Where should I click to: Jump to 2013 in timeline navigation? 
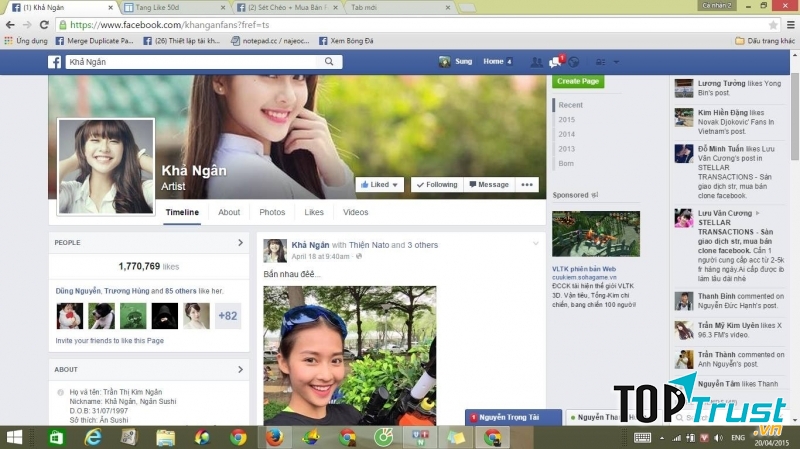point(566,149)
